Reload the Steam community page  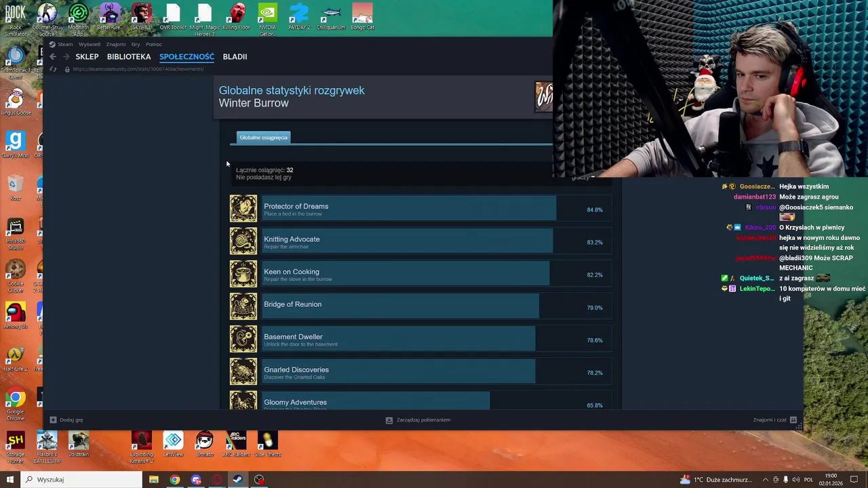(54, 69)
